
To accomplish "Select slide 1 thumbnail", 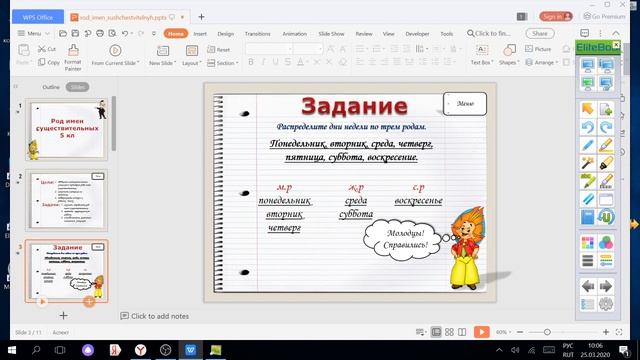I will (x=67, y=130).
